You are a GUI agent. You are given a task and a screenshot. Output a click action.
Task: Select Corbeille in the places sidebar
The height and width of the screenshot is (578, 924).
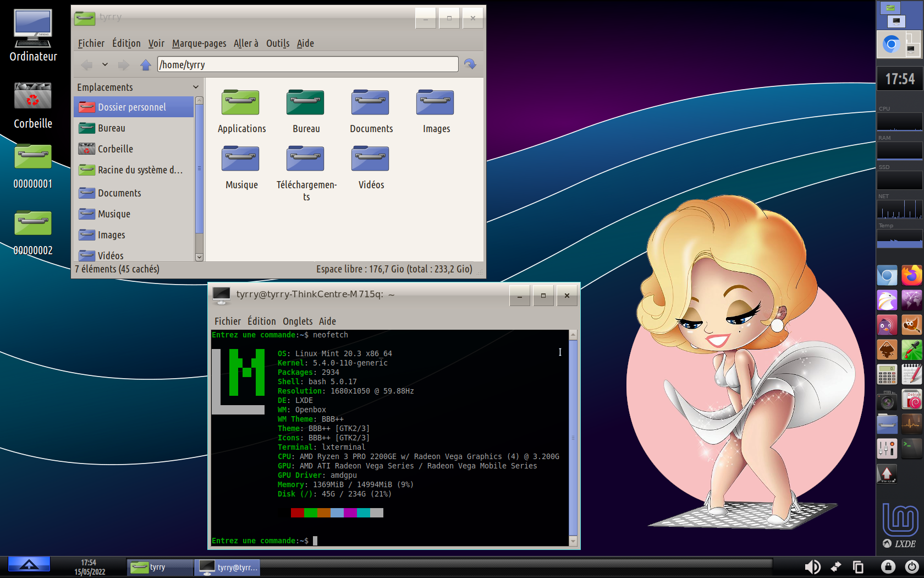[134, 149]
